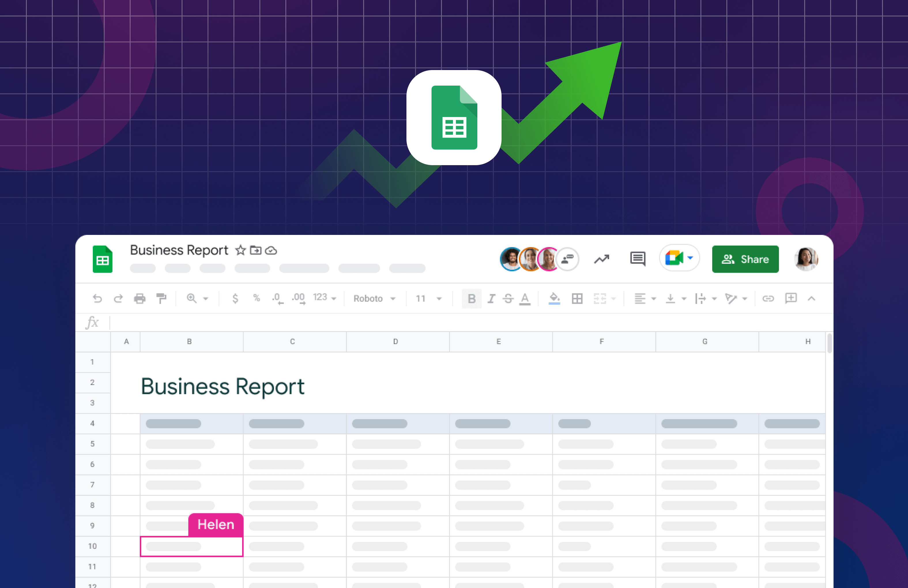Click the Text rotation icon

tap(731, 298)
